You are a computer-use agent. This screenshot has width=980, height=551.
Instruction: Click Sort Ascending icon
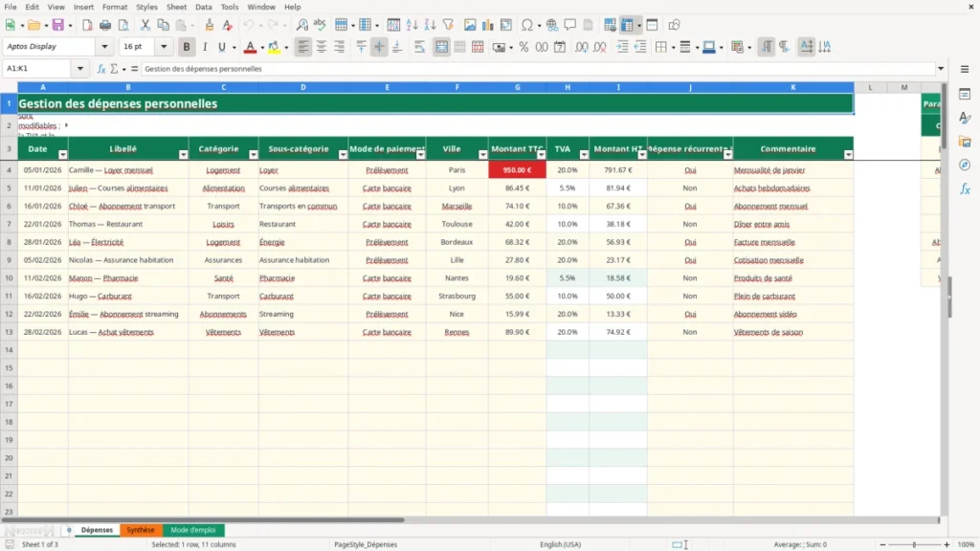(412, 25)
